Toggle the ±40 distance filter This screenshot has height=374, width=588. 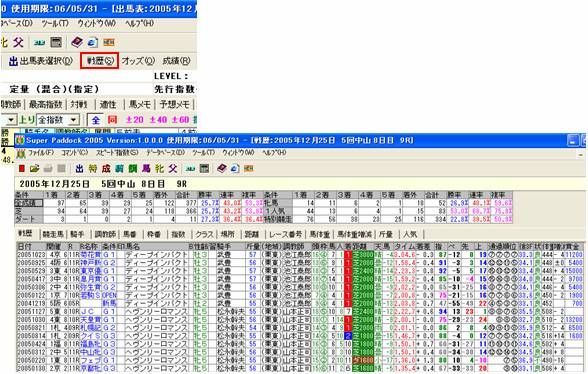click(x=158, y=120)
